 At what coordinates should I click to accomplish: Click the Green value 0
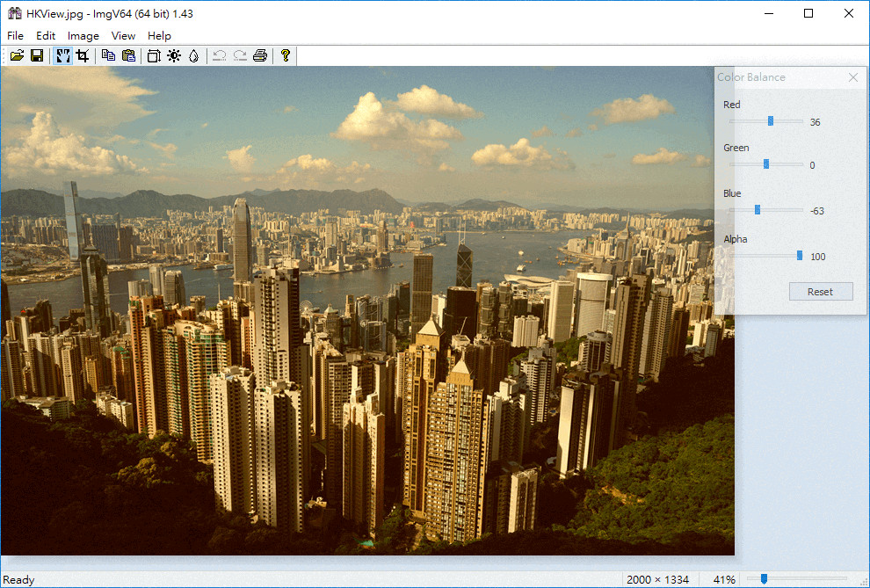click(812, 165)
